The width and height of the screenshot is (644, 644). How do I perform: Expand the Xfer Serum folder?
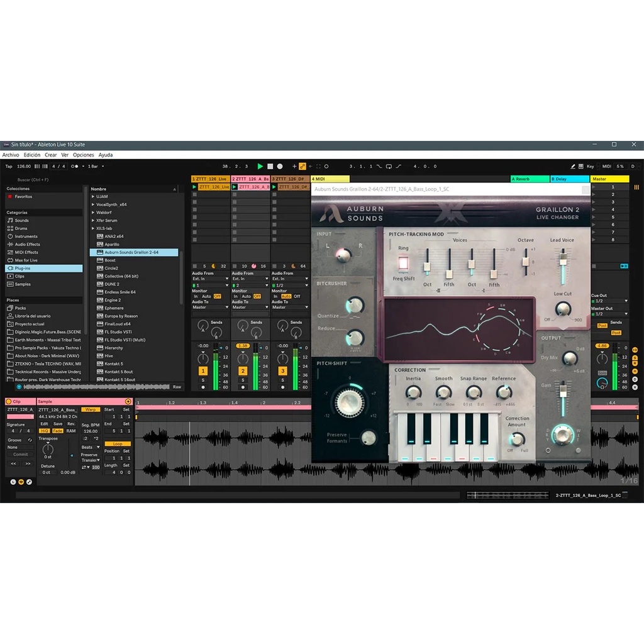(93, 221)
